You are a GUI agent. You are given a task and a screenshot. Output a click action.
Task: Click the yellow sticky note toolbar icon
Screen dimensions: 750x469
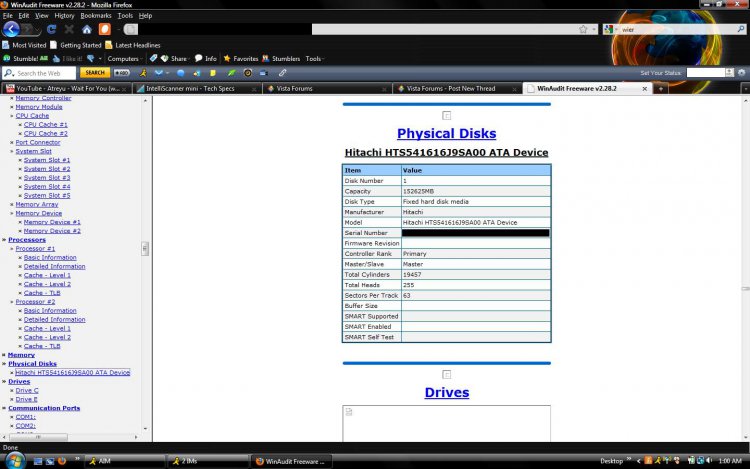pyautogui.click(x=213, y=73)
